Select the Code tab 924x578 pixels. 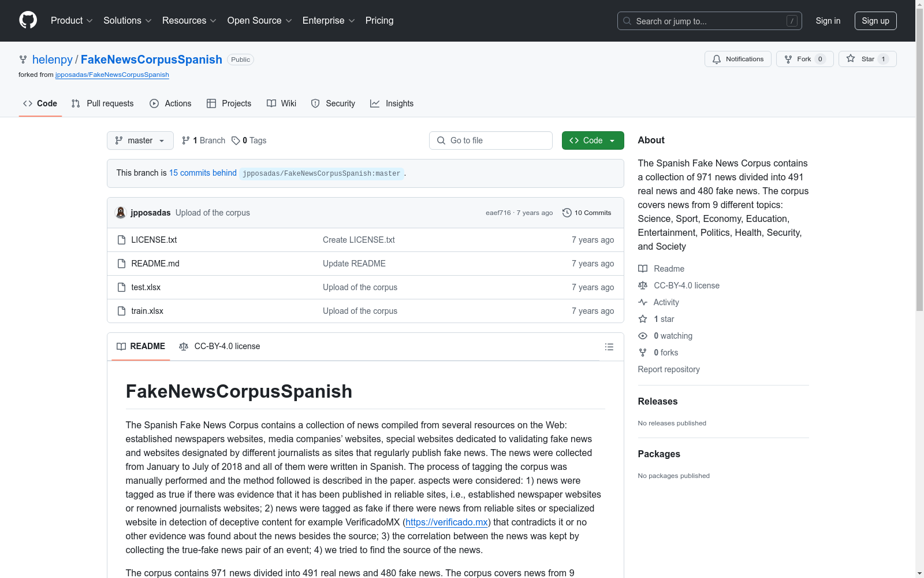40,103
